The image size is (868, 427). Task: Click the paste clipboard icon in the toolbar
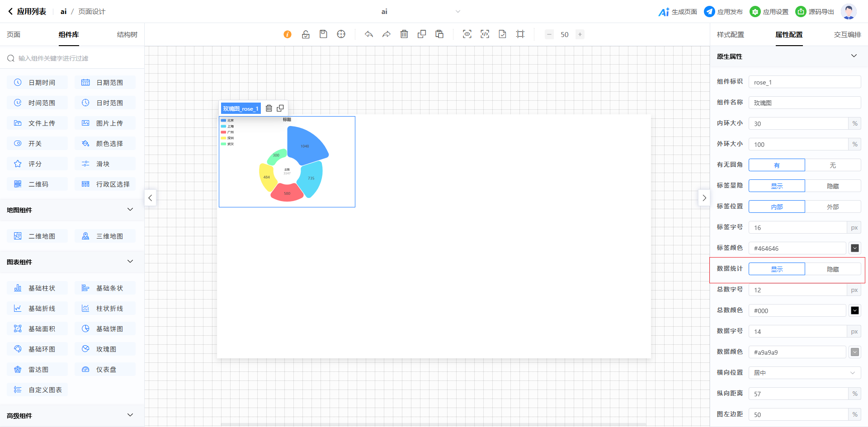[439, 34]
